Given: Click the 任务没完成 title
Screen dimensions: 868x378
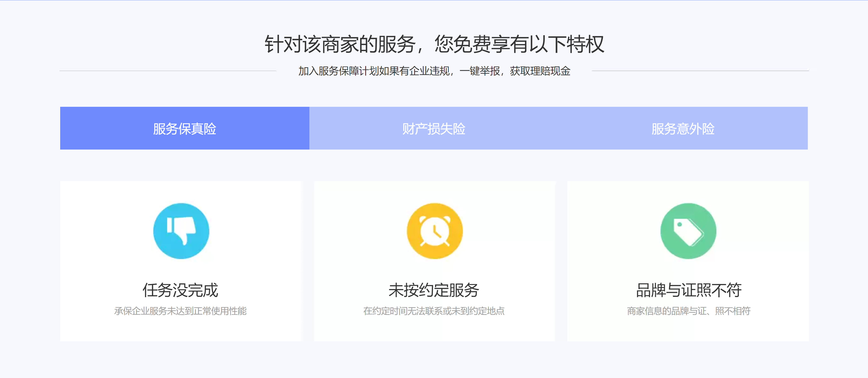Looking at the screenshot, I should pyautogui.click(x=180, y=290).
